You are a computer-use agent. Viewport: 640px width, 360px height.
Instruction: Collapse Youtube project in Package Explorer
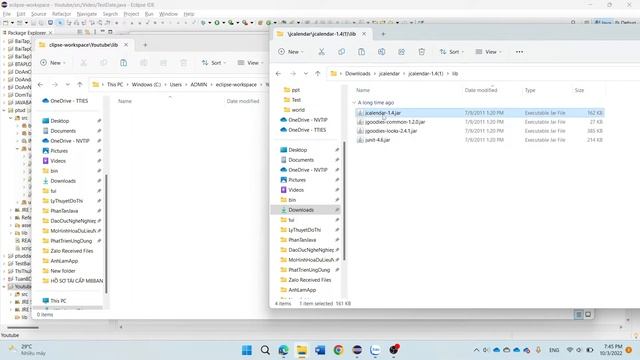click(4, 287)
